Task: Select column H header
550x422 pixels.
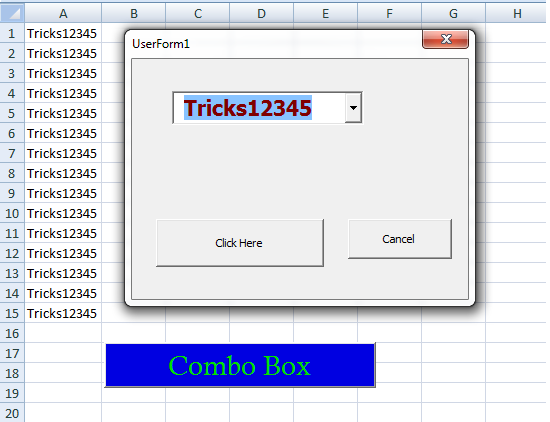Action: [517, 13]
